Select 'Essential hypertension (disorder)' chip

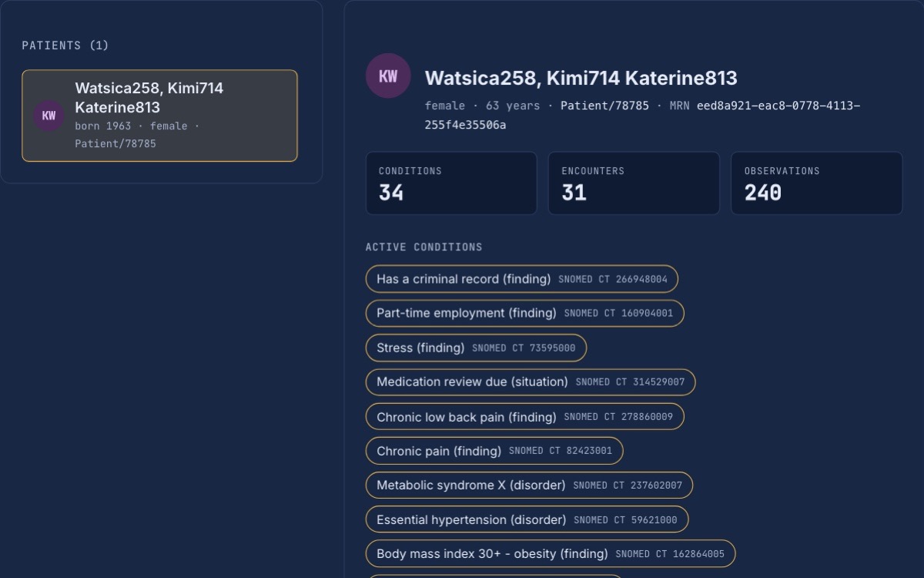pos(527,519)
